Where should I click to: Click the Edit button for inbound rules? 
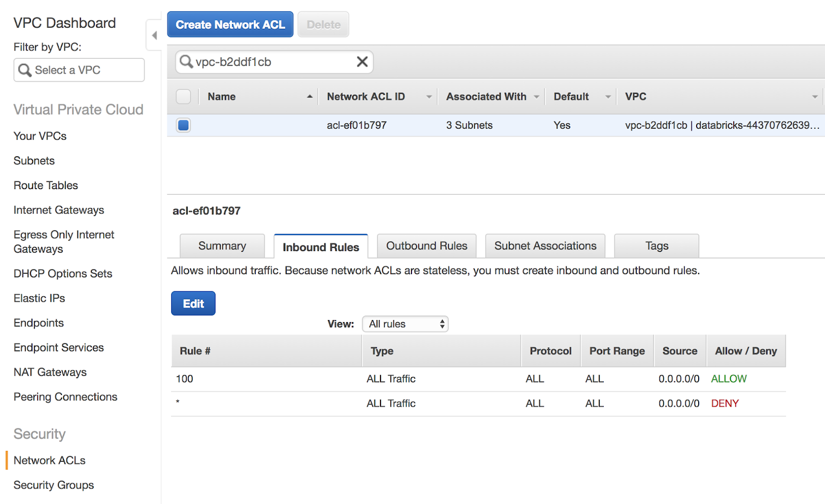pyautogui.click(x=193, y=303)
